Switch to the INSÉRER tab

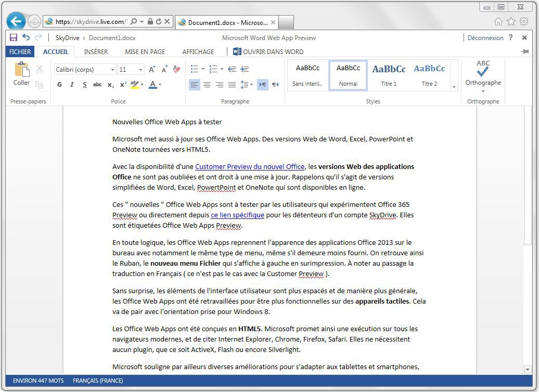[x=96, y=51]
